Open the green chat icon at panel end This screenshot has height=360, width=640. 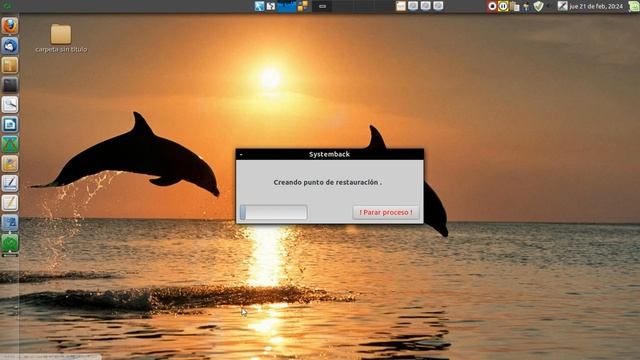tap(634, 6)
